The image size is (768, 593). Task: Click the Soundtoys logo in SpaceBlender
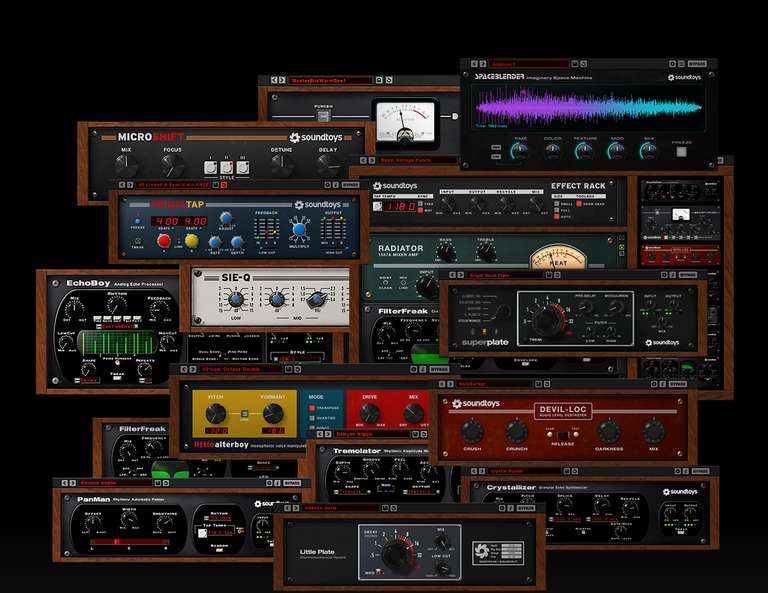click(x=684, y=77)
